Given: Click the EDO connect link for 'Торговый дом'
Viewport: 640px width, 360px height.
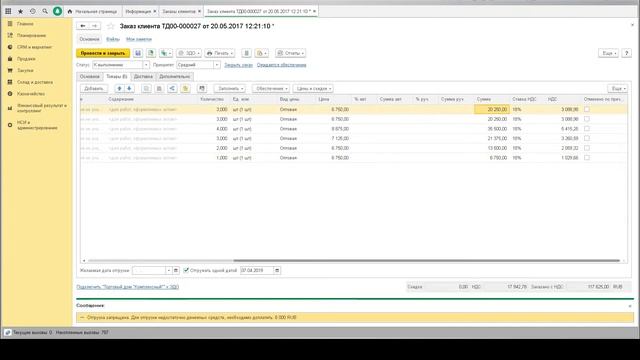Looking at the screenshot, I should pyautogui.click(x=127, y=287).
